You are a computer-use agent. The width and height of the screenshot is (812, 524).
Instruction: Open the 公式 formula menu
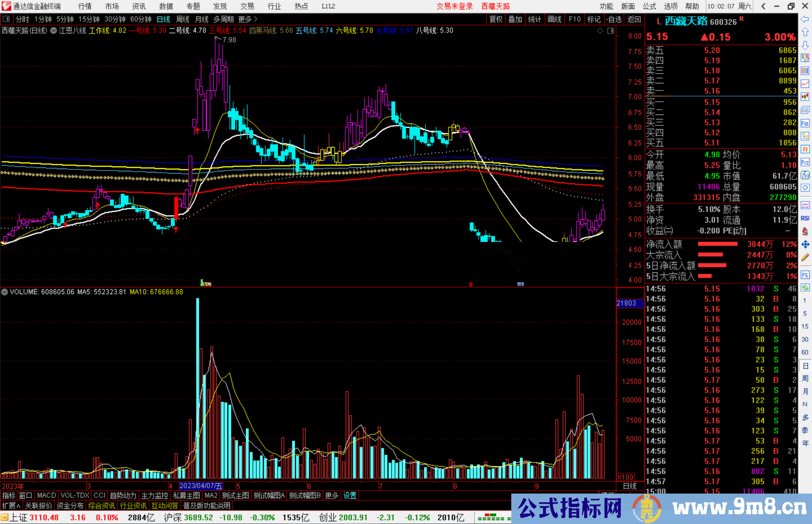pos(649,6)
